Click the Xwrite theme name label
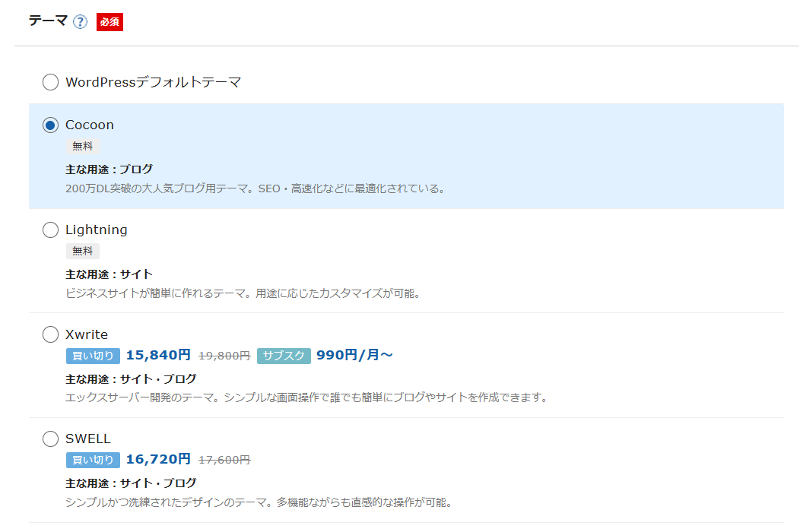 [x=87, y=335]
